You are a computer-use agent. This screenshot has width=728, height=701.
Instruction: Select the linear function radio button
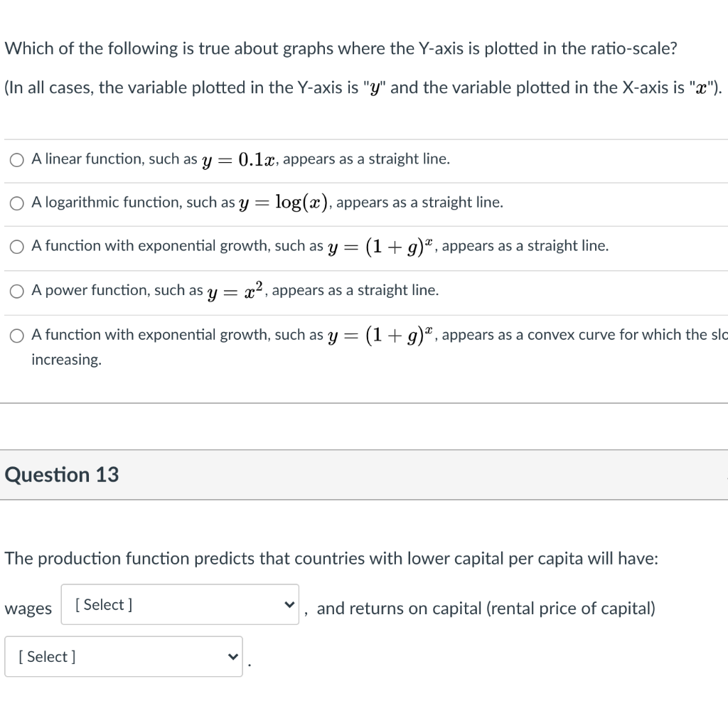(17, 160)
